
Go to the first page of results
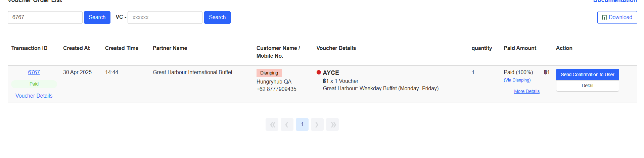tap(272, 124)
